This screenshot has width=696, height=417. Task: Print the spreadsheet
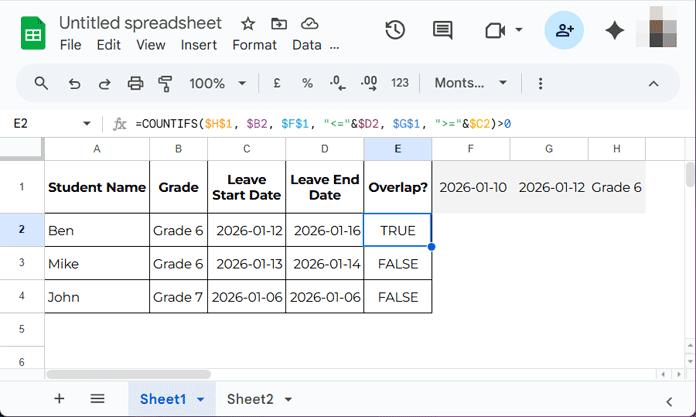click(135, 83)
